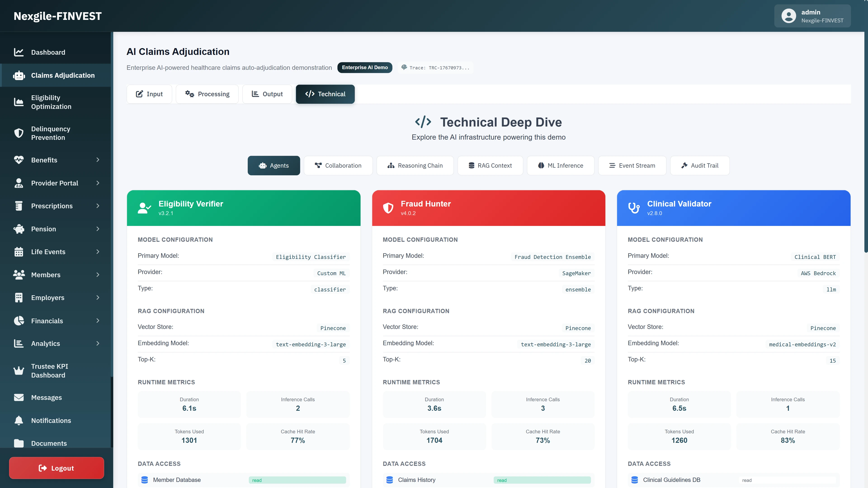This screenshot has width=868, height=488.
Task: Switch to the Processing tab
Action: 207,94
